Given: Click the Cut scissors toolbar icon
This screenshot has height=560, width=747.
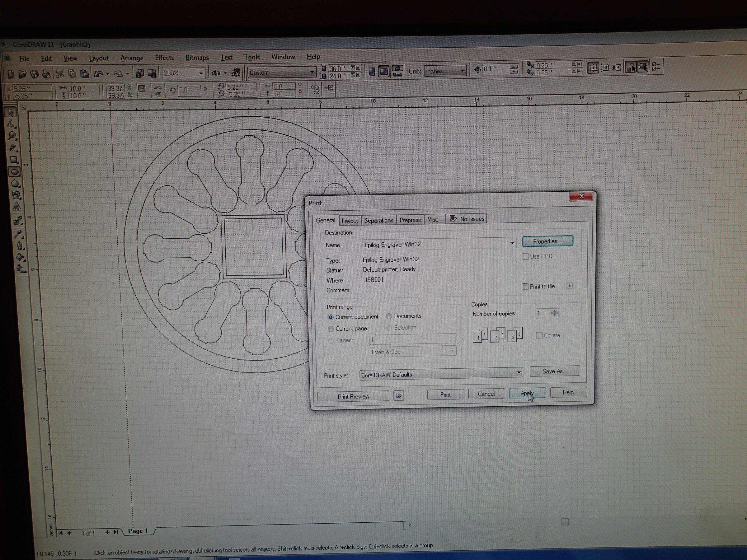Looking at the screenshot, I should tap(60, 74).
